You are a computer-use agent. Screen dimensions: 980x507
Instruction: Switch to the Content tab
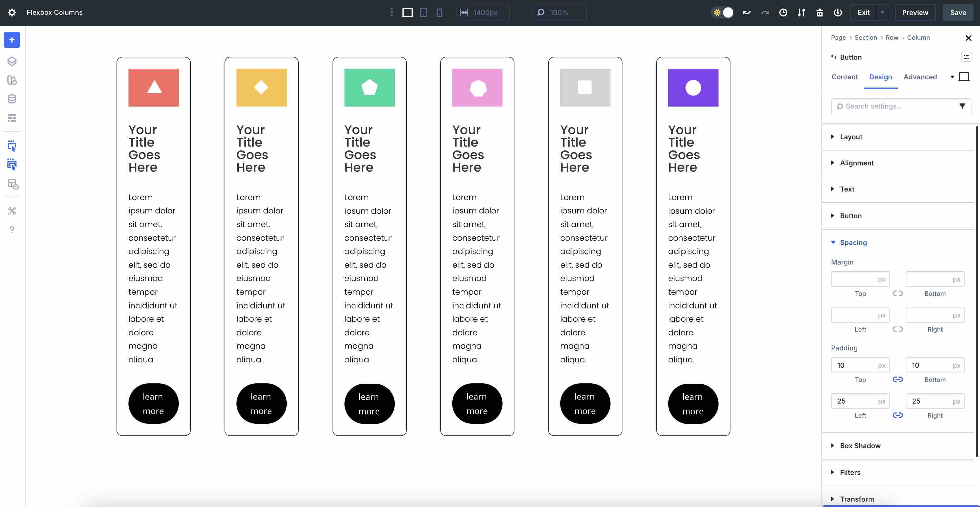(844, 77)
